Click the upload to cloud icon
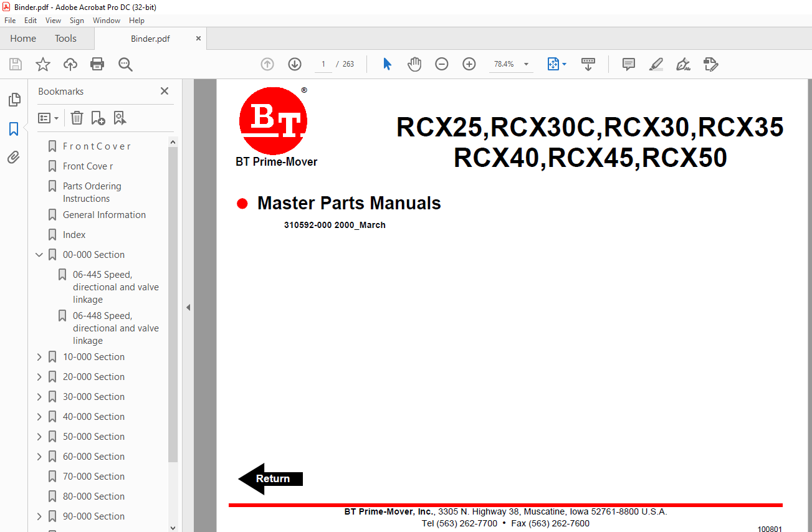Screen dimensions: 812x532 [x=70, y=64]
